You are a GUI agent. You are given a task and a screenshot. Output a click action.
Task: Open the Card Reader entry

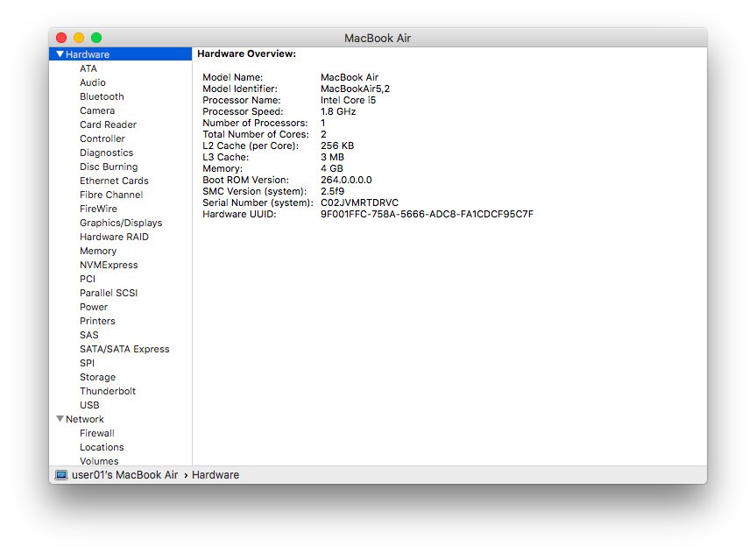108,124
